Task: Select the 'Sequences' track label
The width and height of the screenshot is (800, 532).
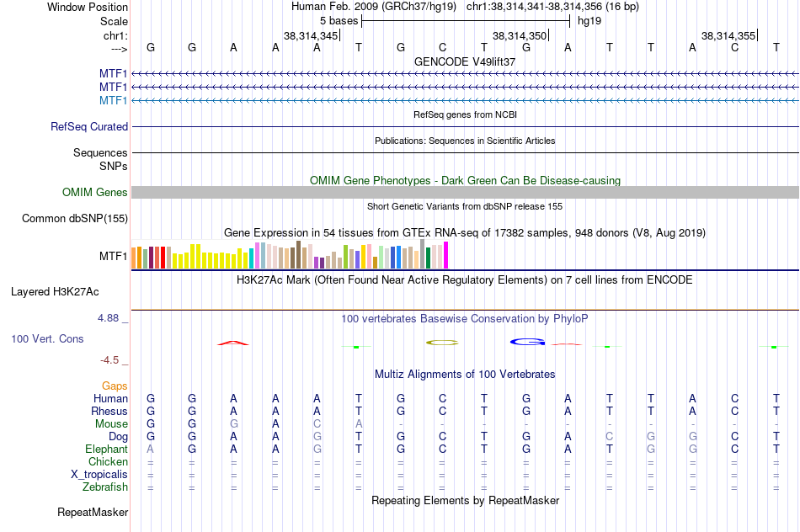Action: click(100, 152)
